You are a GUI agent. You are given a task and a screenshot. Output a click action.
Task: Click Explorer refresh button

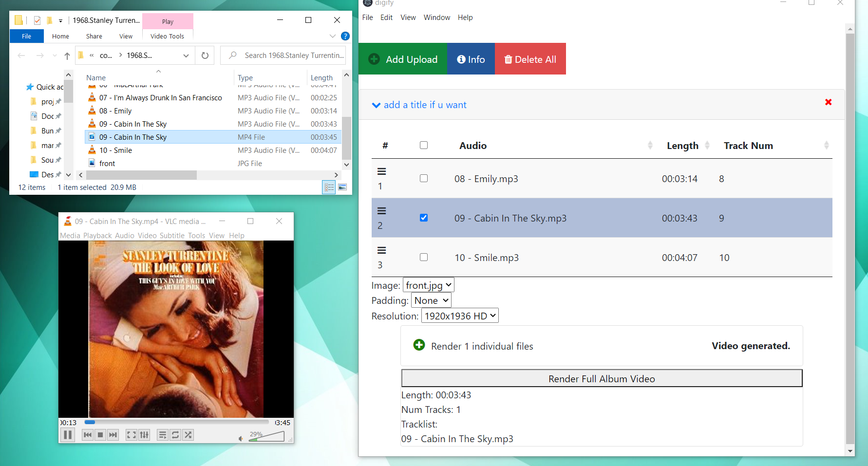click(205, 56)
